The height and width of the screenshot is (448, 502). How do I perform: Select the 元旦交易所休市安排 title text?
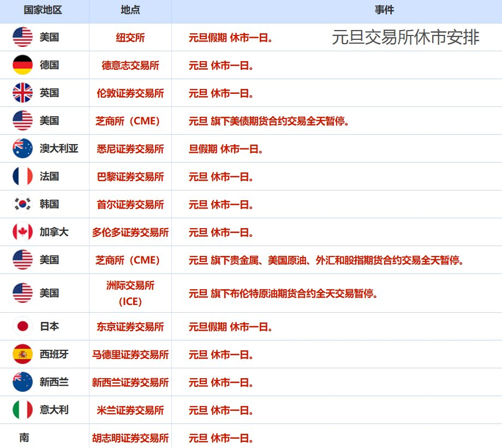[x=406, y=37]
